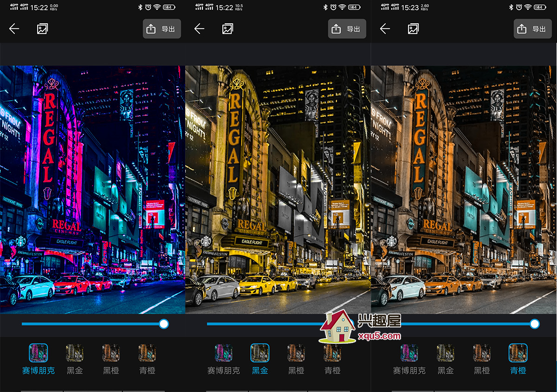Tap the 导出 button in the right screen
This screenshot has height=392, width=557.
532,29
